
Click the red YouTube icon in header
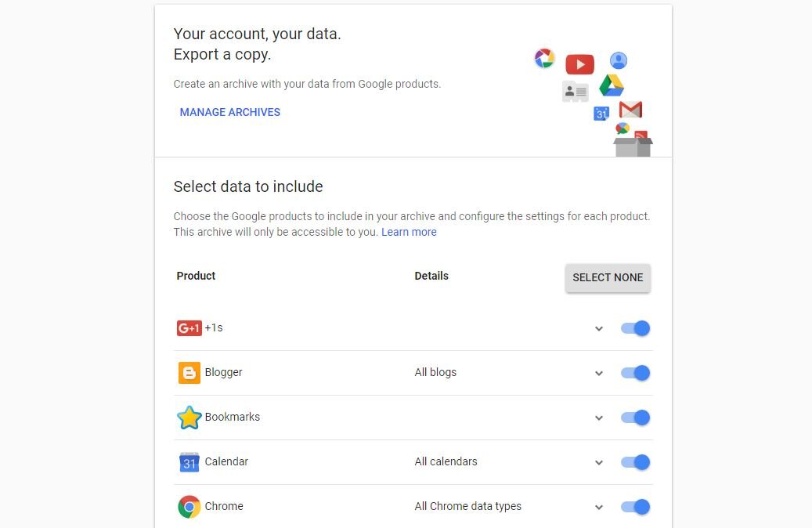tap(579, 64)
